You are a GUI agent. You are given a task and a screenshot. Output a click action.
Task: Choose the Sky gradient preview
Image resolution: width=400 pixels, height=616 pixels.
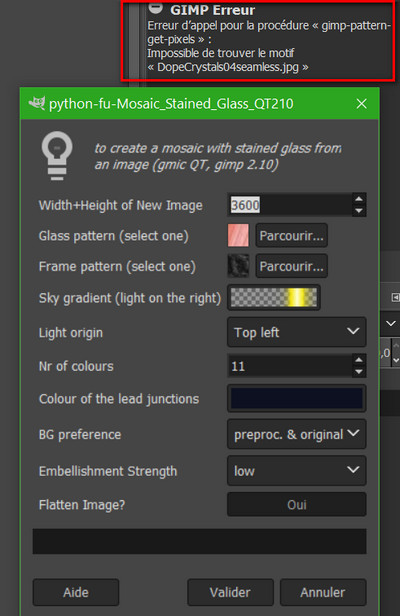[x=274, y=297]
